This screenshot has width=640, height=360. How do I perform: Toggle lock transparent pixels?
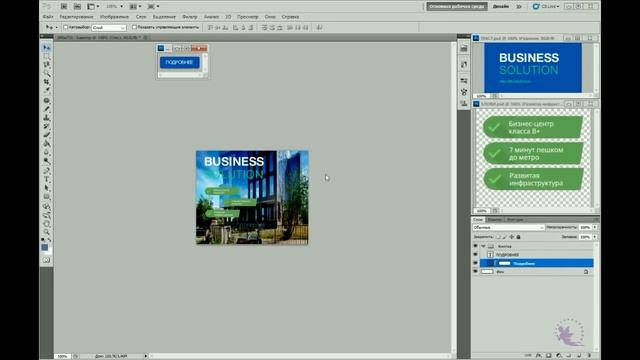[x=498, y=237]
